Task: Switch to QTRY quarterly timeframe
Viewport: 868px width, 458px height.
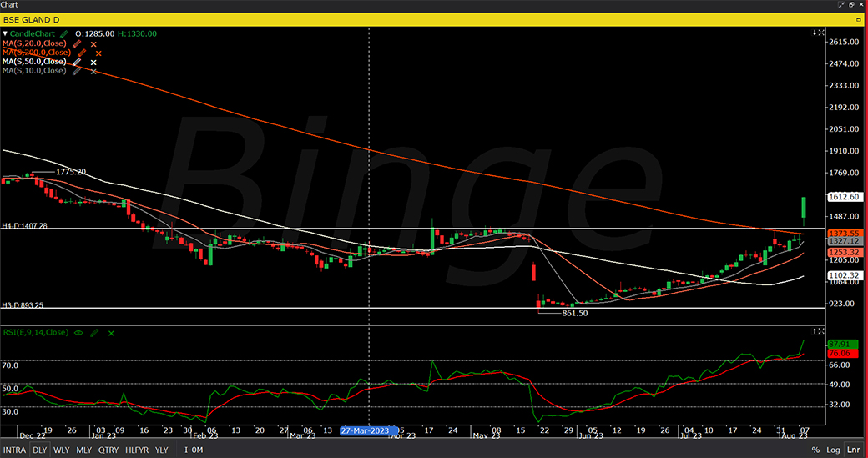Action: [108, 450]
